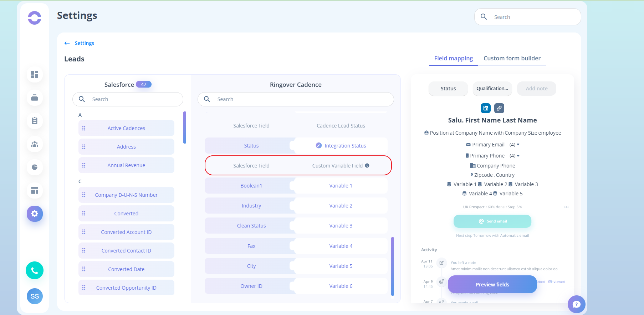Image resolution: width=644 pixels, height=315 pixels.
Task: Click the Salesforce 47 count badge
Action: coord(144,84)
